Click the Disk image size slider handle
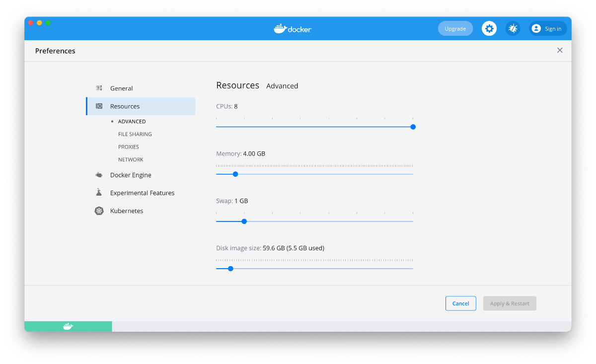Image resolution: width=596 pixels, height=364 pixels. pyautogui.click(x=230, y=269)
